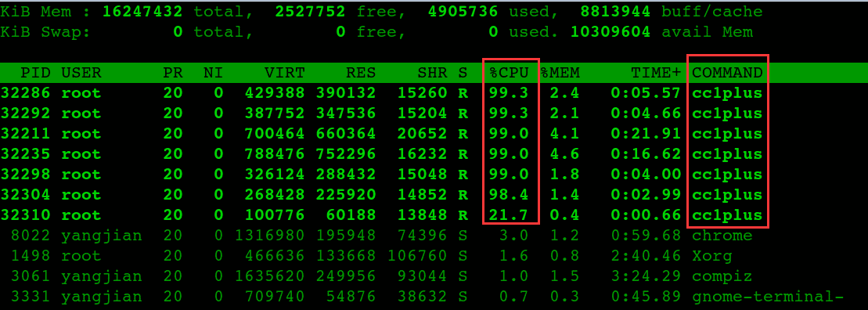The width and height of the screenshot is (868, 310).
Task: Click PID 8022 of chrome process
Action: 31,236
